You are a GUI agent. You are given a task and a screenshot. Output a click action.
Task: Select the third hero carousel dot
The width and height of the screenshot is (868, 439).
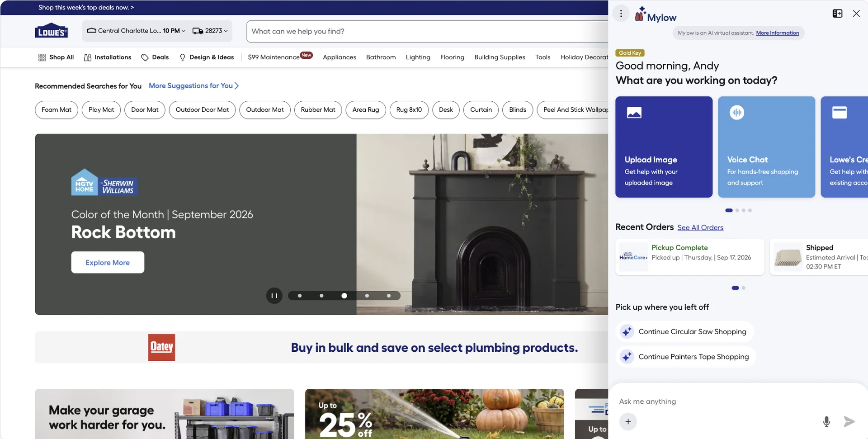point(344,296)
